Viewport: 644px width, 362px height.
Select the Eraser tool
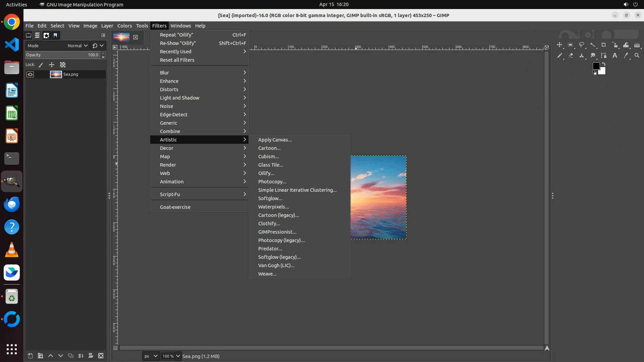pyautogui.click(x=571, y=56)
